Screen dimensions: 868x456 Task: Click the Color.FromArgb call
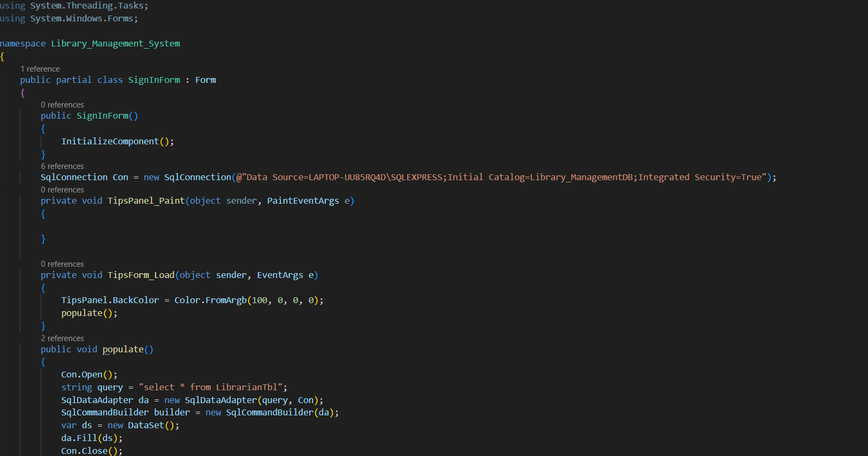pos(210,300)
